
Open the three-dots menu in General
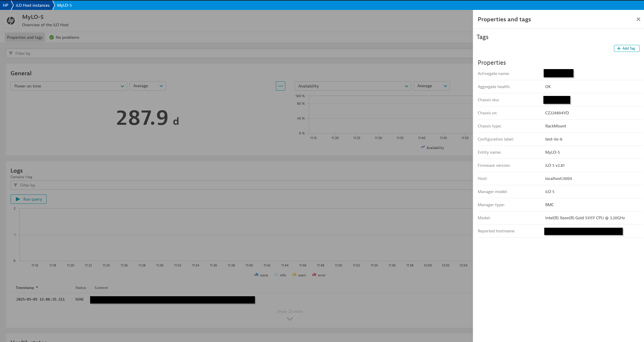tap(281, 86)
